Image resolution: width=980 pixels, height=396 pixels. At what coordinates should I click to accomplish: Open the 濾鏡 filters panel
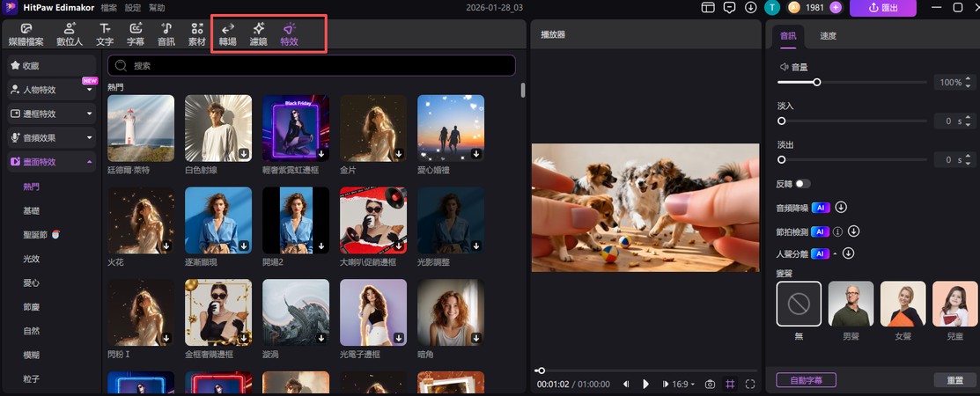click(x=258, y=34)
